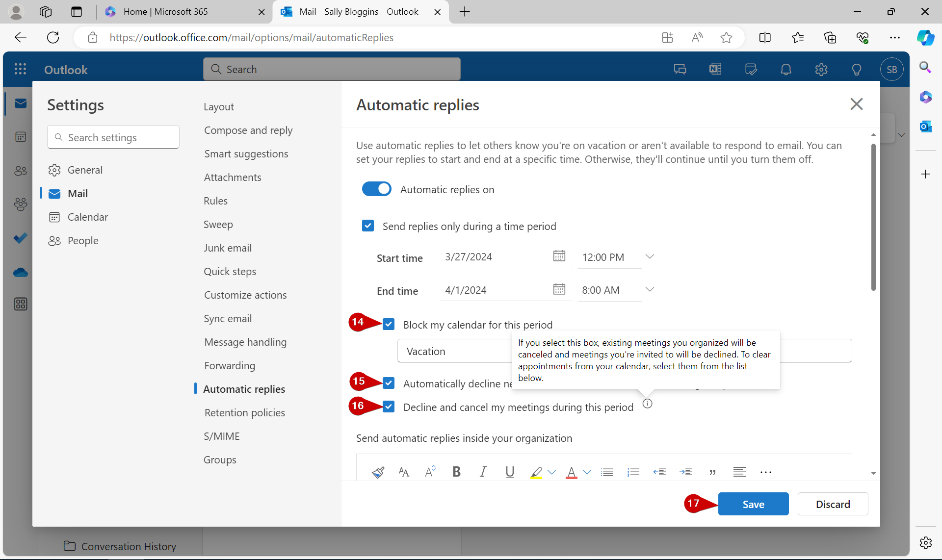Expand the start time 12:00 PM dropdown
942x560 pixels.
tap(650, 256)
